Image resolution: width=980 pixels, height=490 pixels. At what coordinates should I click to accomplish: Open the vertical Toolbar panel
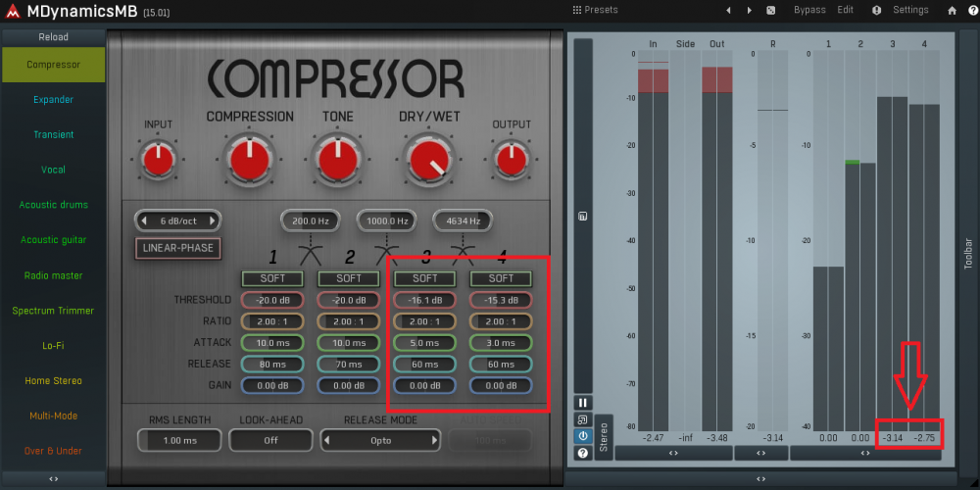click(968, 253)
